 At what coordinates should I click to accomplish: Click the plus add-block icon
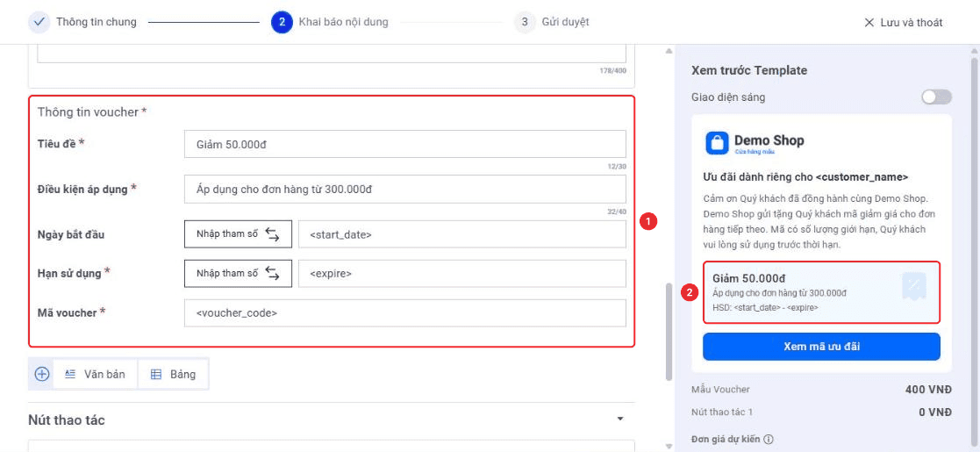click(41, 374)
